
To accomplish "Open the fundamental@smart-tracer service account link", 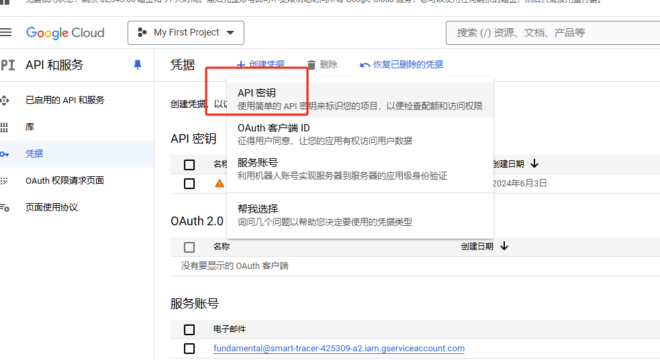I will coord(339,348).
